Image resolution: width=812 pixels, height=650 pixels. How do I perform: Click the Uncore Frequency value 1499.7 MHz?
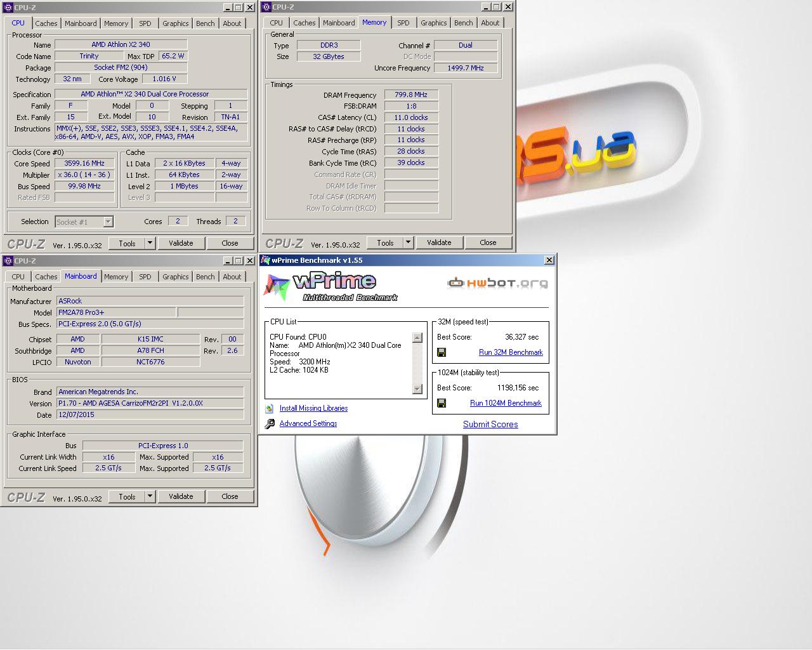(x=466, y=68)
